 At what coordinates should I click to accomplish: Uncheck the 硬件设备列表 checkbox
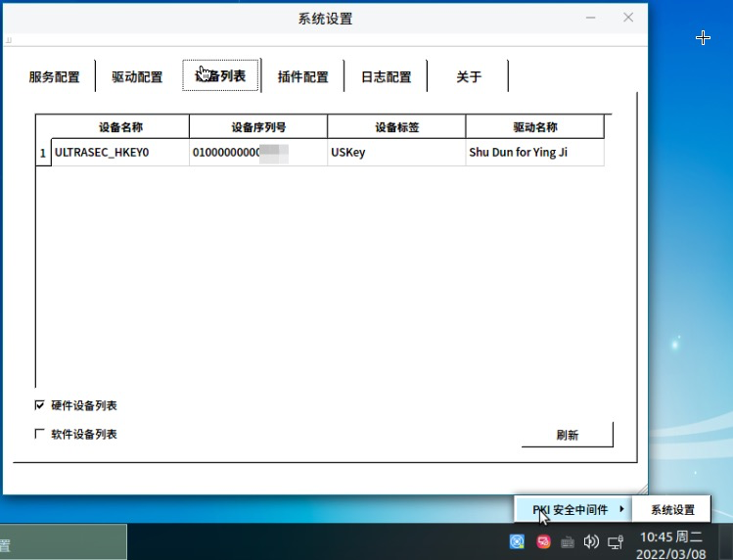coord(40,405)
